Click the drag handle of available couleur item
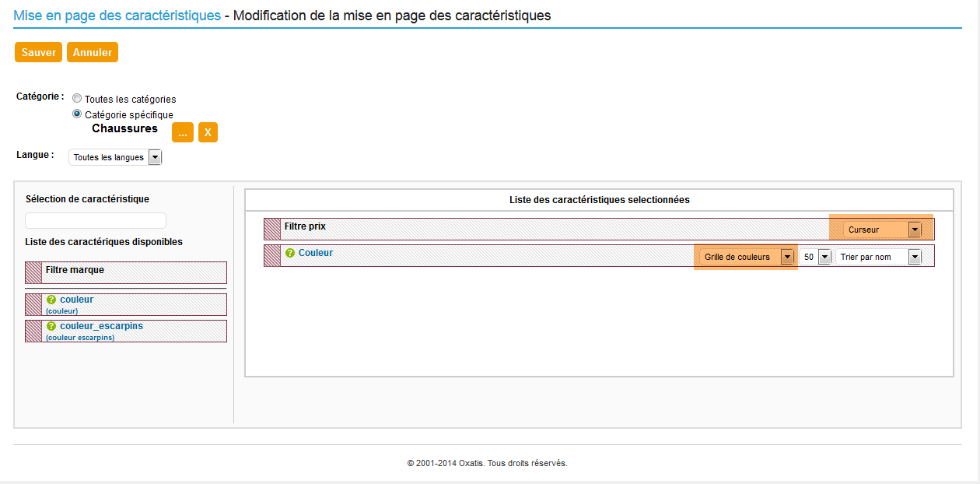The width and height of the screenshot is (980, 484). pyautogui.click(x=33, y=304)
